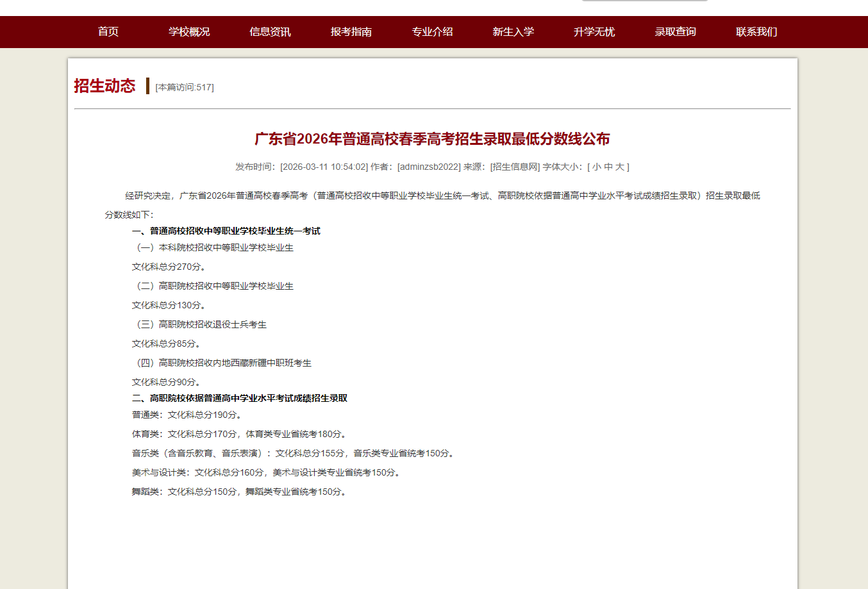Open the 联系我们 navigation menu item
The image size is (868, 589).
click(x=756, y=32)
